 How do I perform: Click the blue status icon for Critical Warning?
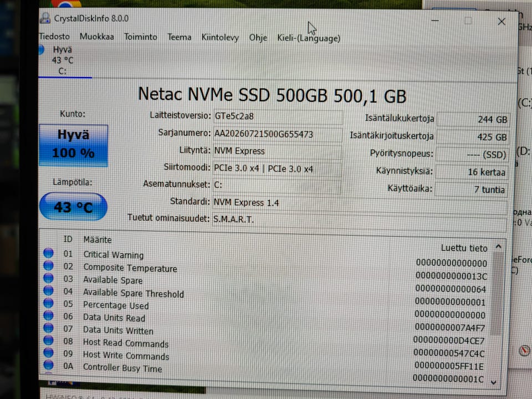pos(49,253)
